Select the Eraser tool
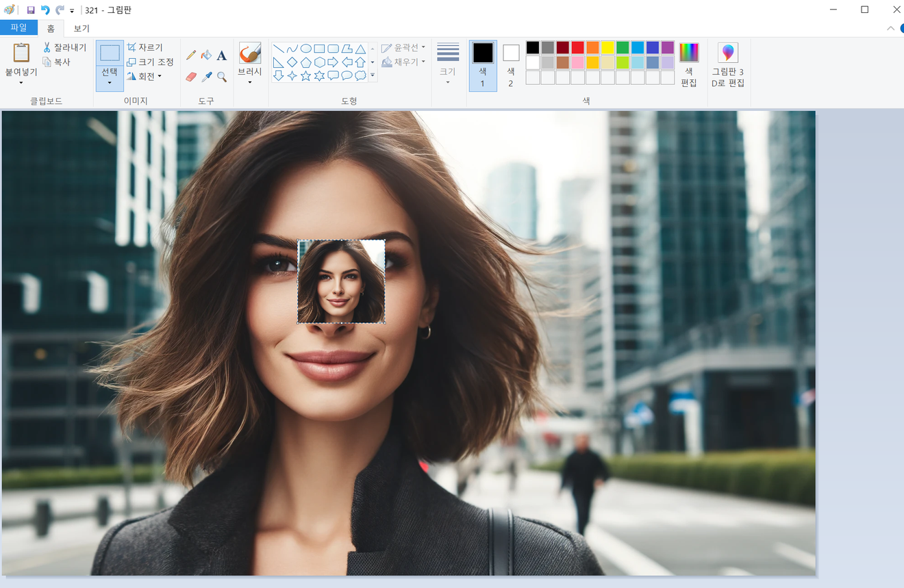The width and height of the screenshot is (904, 588). (x=191, y=77)
